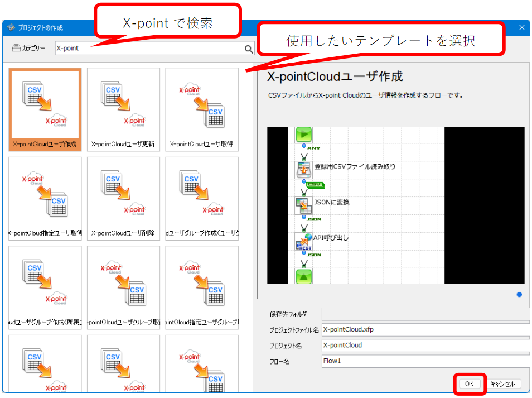The height and width of the screenshot is (398, 532).
Task: Click the blue preview page indicator dot
Action: point(519,294)
